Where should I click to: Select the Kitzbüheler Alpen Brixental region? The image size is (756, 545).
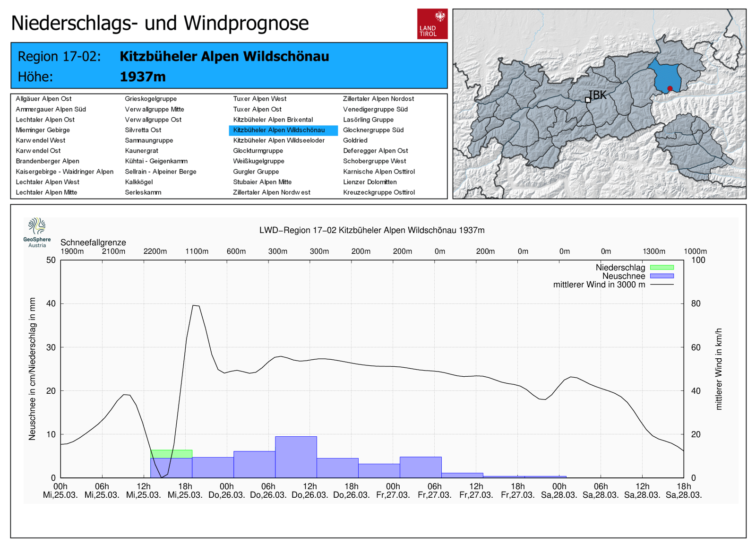pyautogui.click(x=273, y=120)
